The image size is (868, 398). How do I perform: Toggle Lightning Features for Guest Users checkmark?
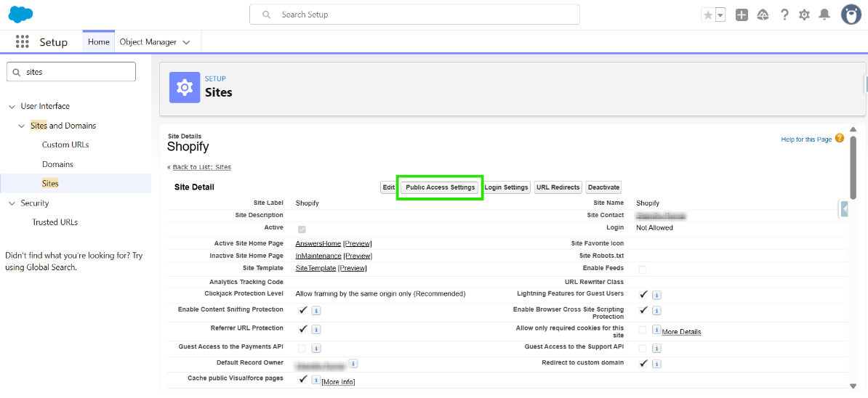[x=643, y=294]
